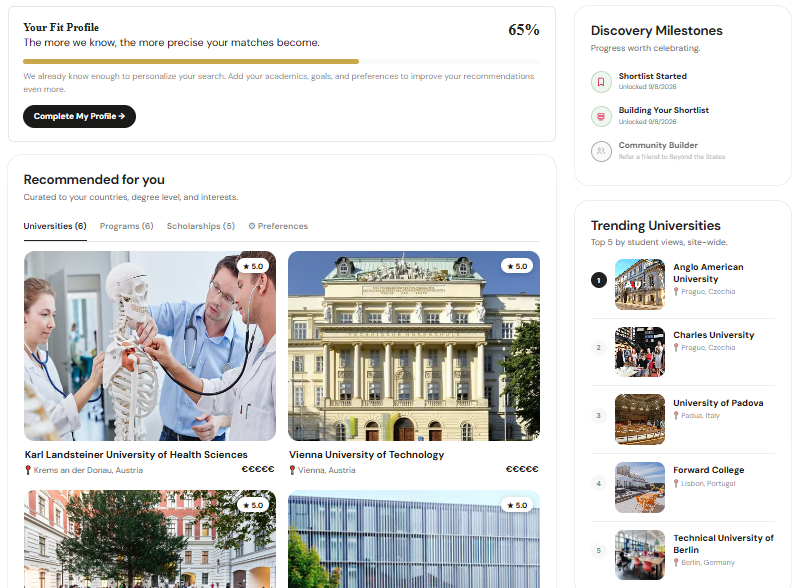Click the Community Builder milestone title
802x588 pixels.
point(658,145)
